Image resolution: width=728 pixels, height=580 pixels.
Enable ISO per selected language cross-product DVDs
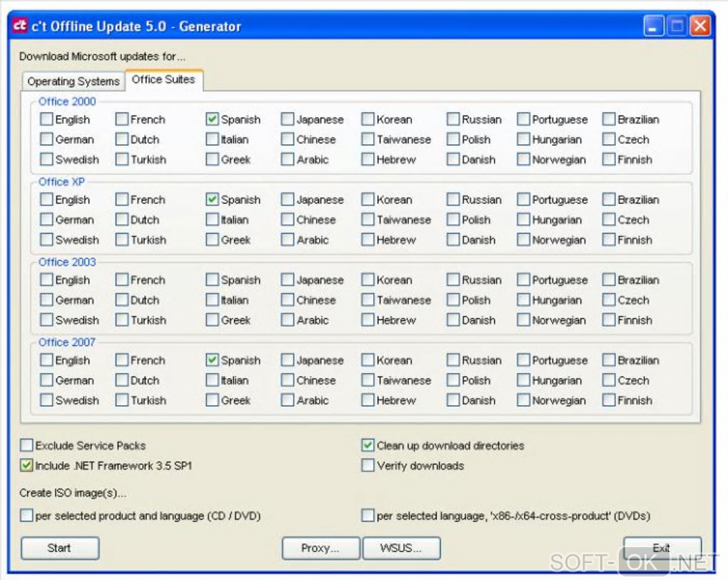click(x=368, y=516)
